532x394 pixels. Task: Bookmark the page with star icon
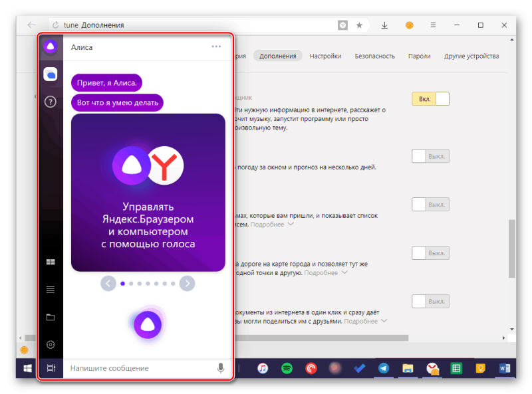tap(359, 25)
